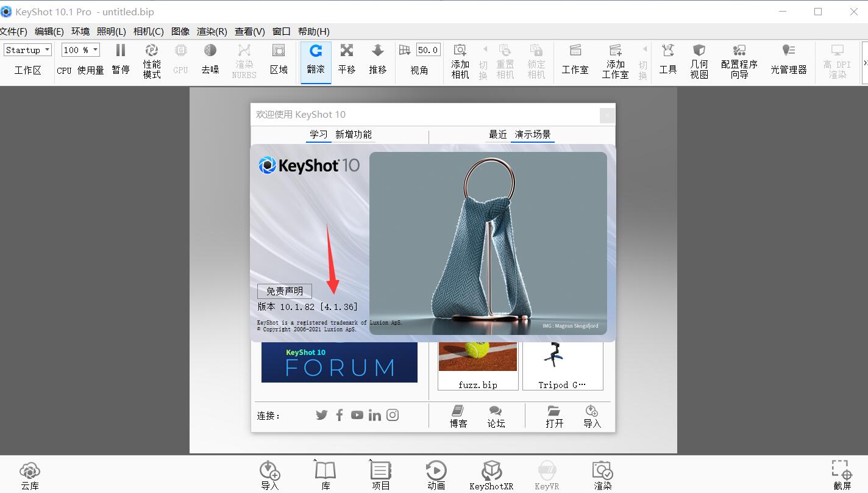Image resolution: width=868 pixels, height=493 pixels.
Task: Open the 渲染(R) menu
Action: [212, 31]
